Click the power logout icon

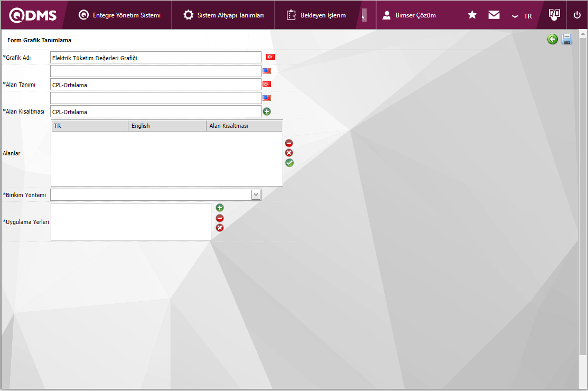coord(577,15)
